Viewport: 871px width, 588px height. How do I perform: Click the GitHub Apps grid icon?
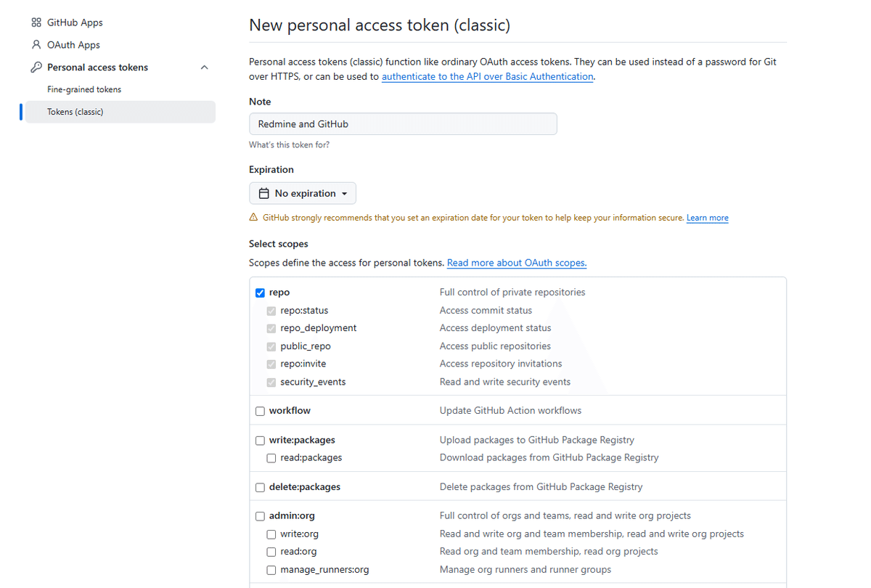[36, 22]
